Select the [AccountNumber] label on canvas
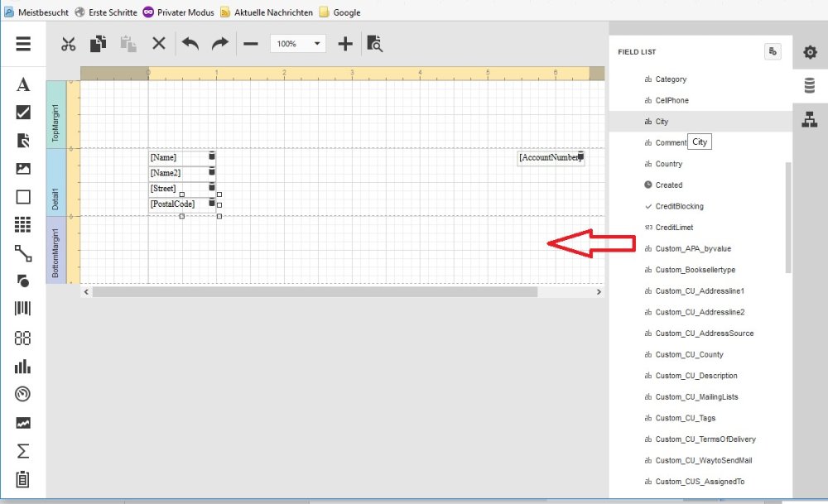Screen dimensions: 828x504 point(551,157)
